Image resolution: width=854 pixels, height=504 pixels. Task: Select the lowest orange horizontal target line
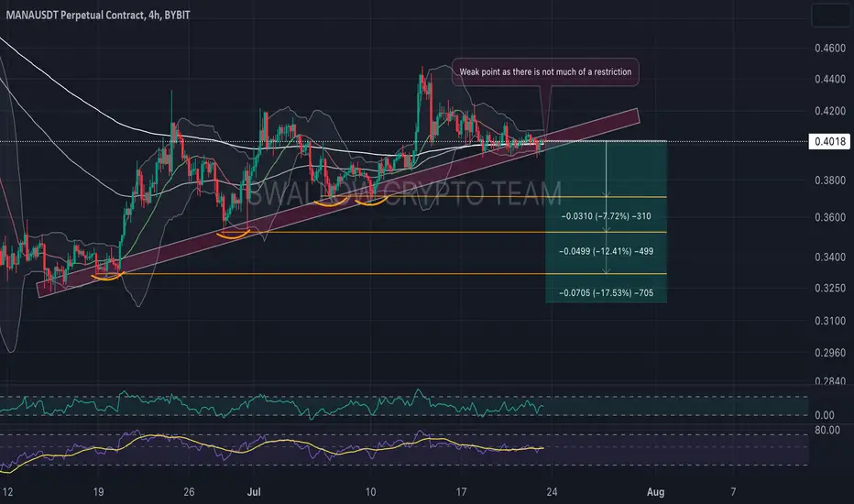point(381,273)
